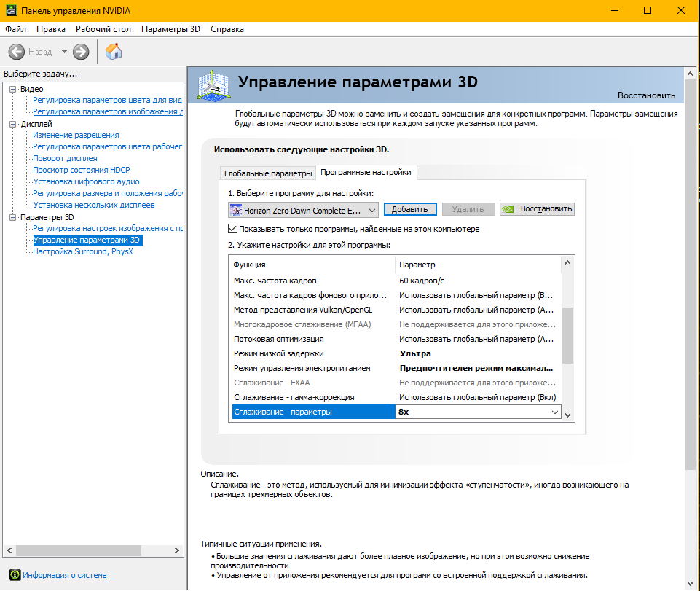This screenshot has width=700, height=591.
Task: Select Макс. частота кадров row
Action: pyautogui.click(x=396, y=281)
